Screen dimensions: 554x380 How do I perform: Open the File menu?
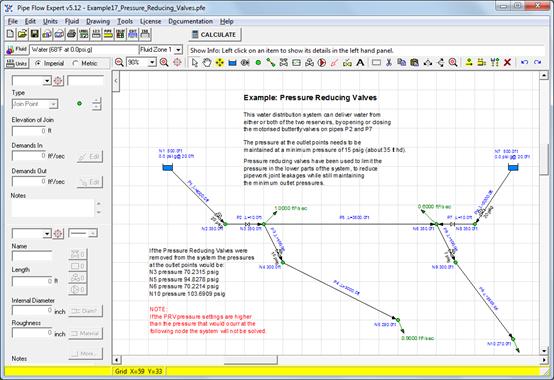coord(13,21)
